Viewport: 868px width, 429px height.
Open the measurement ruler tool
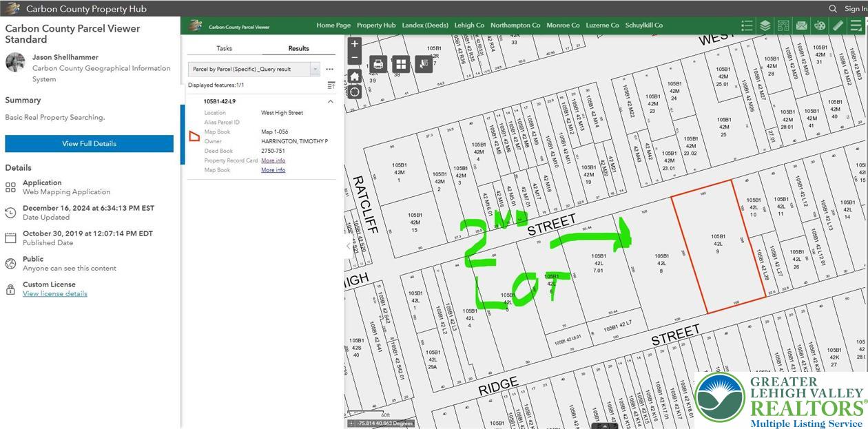pyautogui.click(x=838, y=25)
